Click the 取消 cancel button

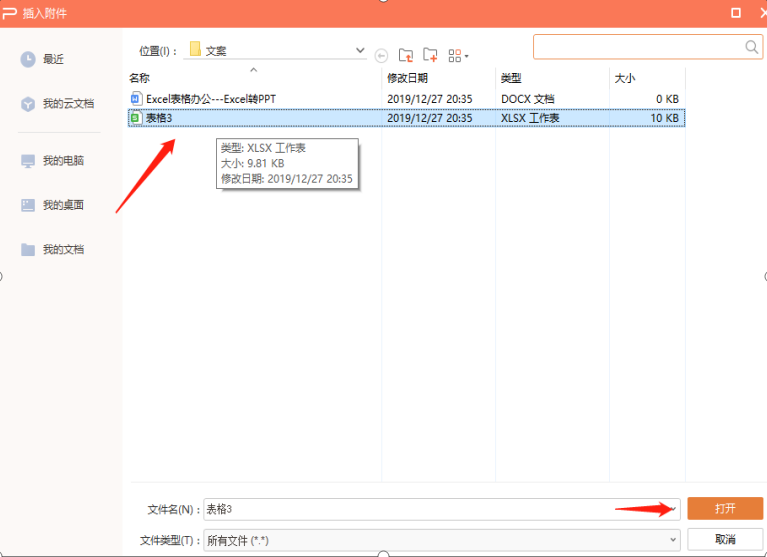click(725, 539)
